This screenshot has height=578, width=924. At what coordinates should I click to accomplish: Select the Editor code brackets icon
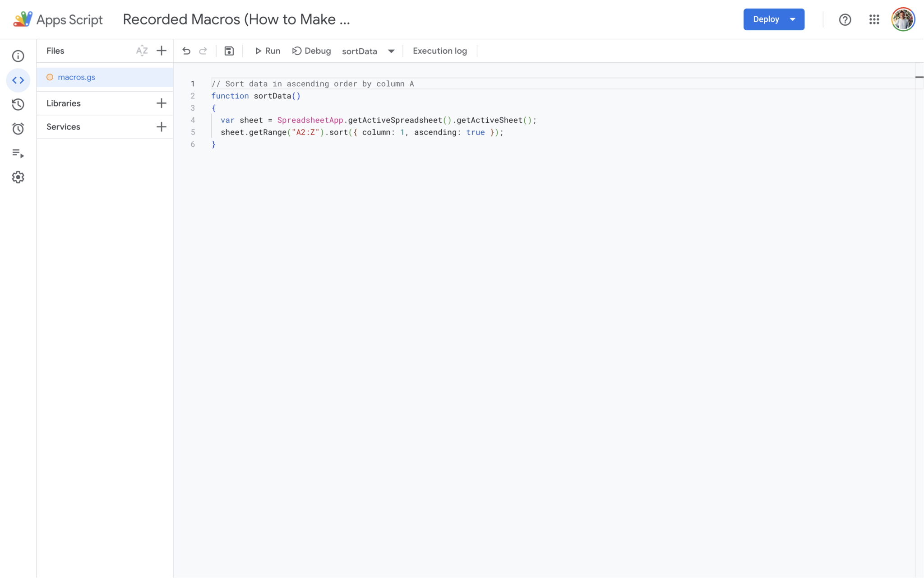18,80
